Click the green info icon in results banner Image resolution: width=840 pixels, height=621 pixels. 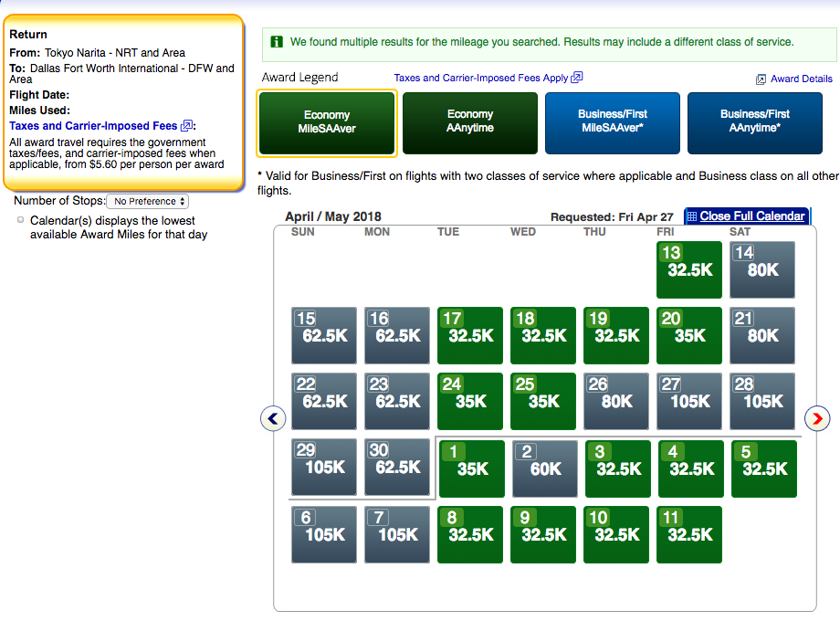pos(276,42)
